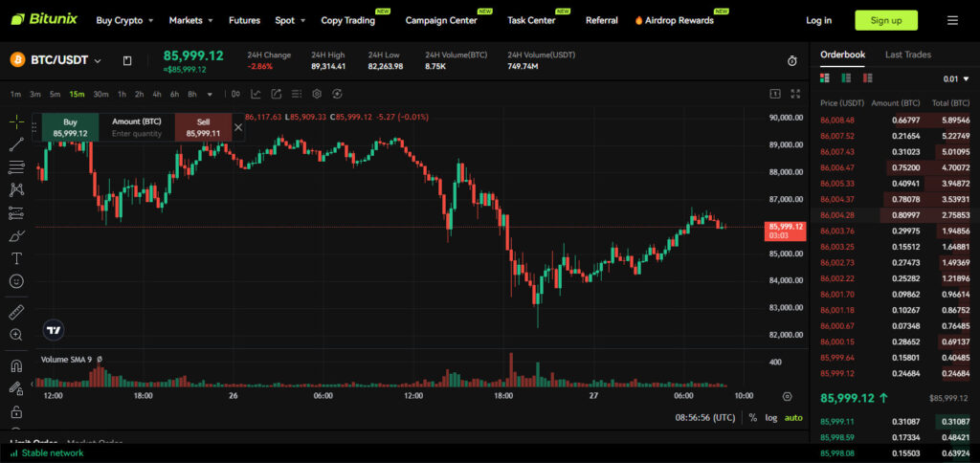Select the Orderbook tab
The width and height of the screenshot is (980, 463).
pyautogui.click(x=842, y=55)
